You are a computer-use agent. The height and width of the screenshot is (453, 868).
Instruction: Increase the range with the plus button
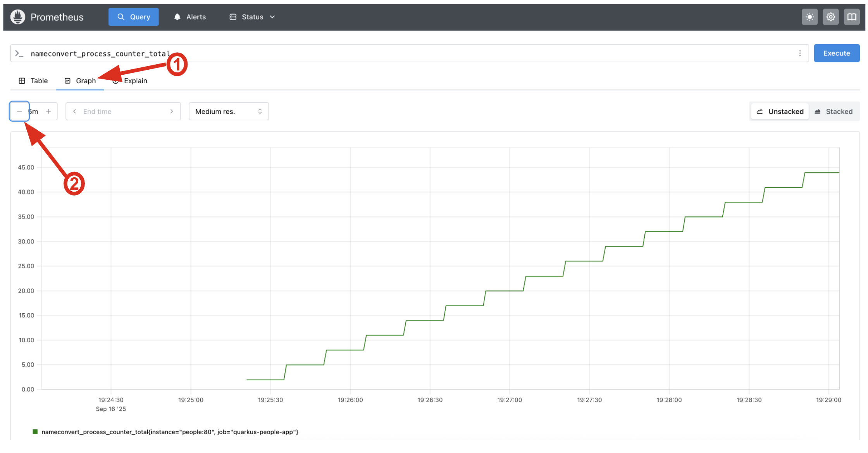tap(48, 112)
